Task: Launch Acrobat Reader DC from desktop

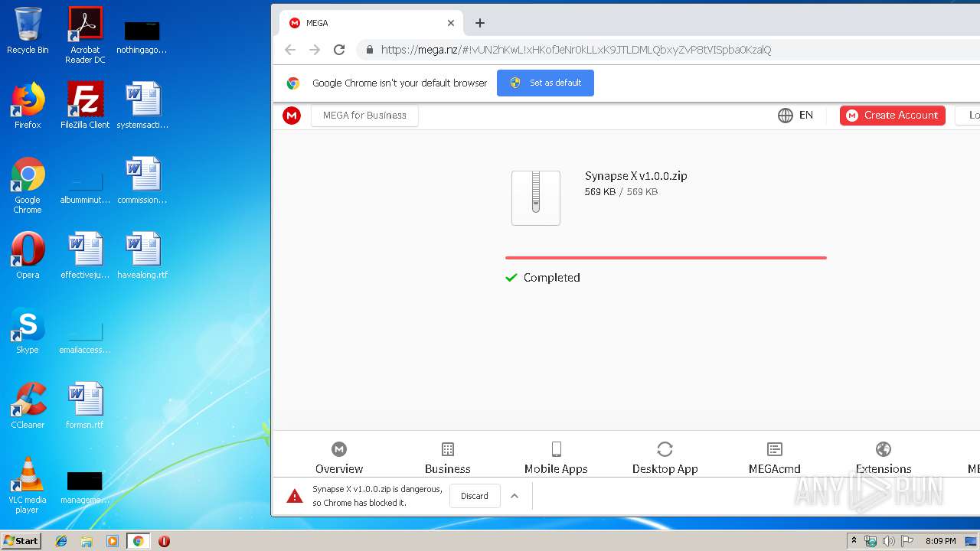Action: 85,34
